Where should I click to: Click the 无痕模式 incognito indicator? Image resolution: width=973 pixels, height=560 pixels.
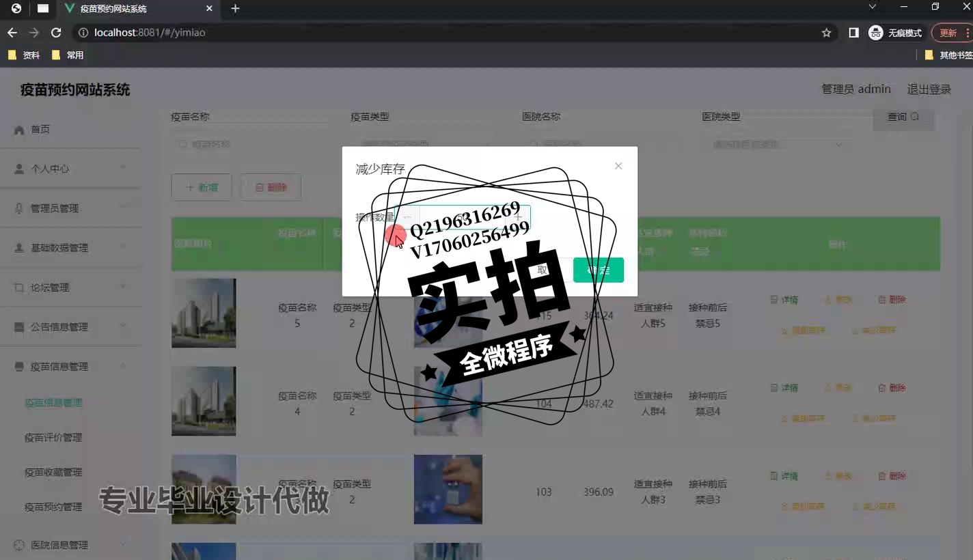tap(895, 33)
